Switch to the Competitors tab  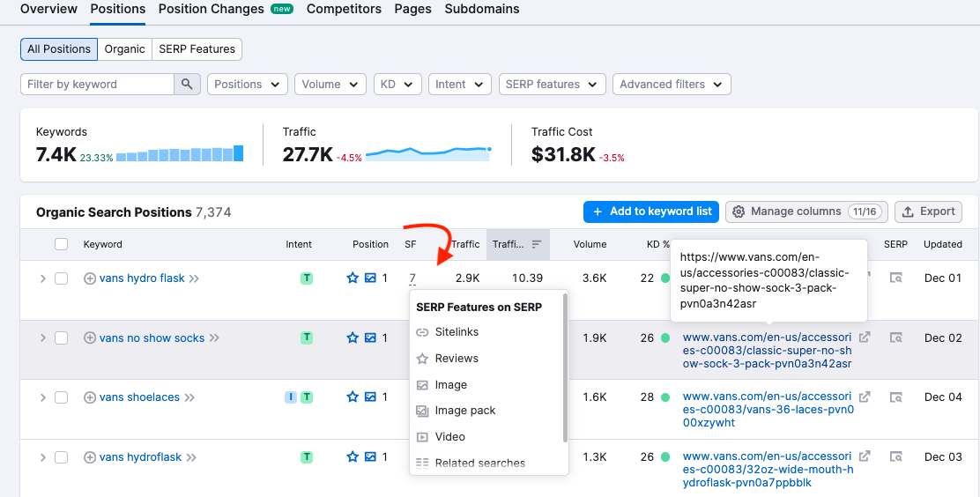pos(344,10)
